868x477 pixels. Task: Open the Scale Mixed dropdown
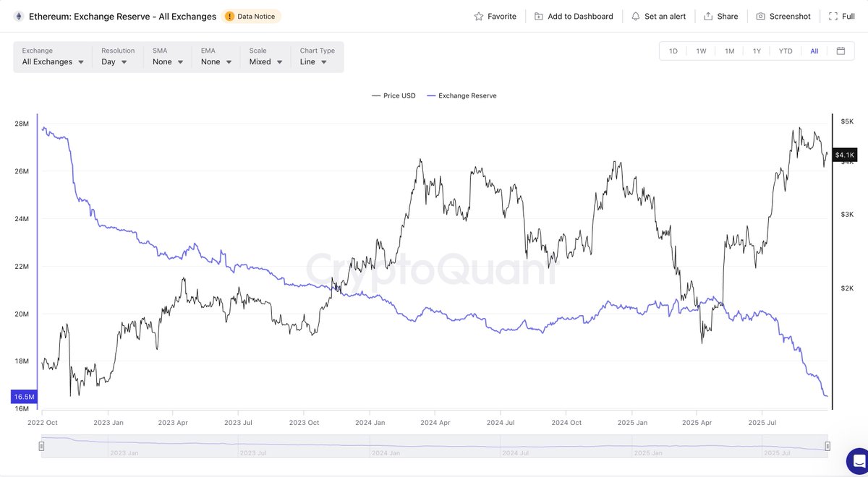tap(266, 57)
